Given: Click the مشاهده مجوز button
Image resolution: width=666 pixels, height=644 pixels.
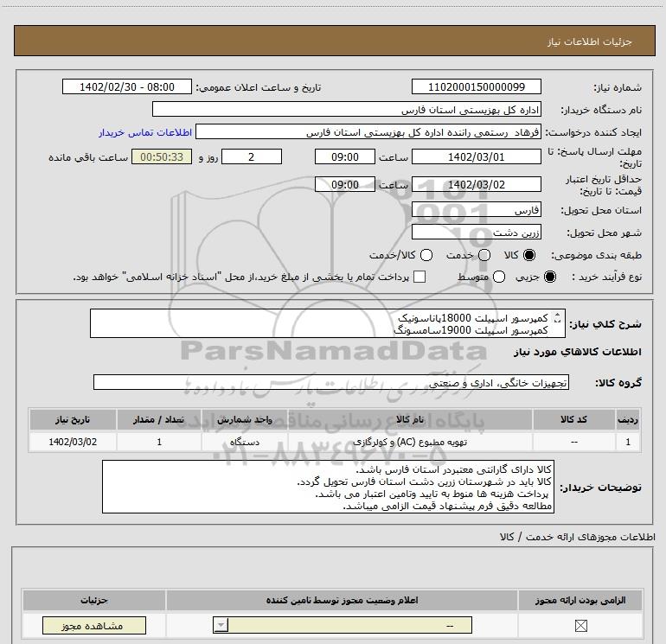Looking at the screenshot, I should 94,625.
